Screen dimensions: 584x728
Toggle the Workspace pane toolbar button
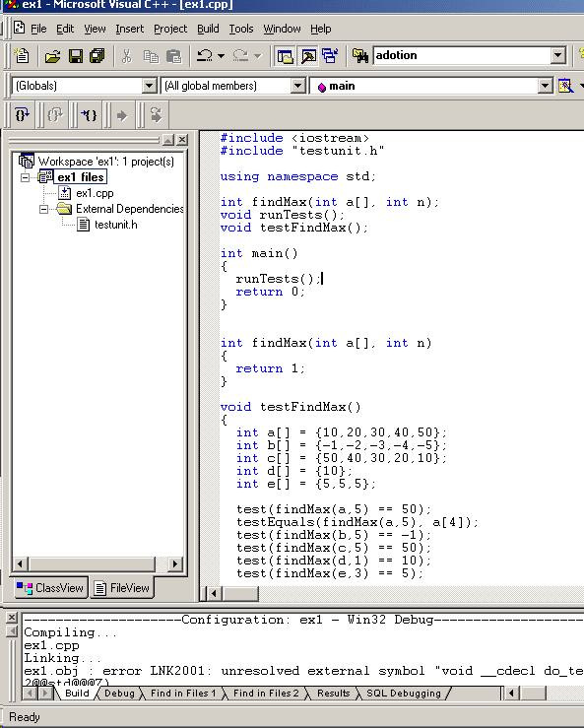285,56
